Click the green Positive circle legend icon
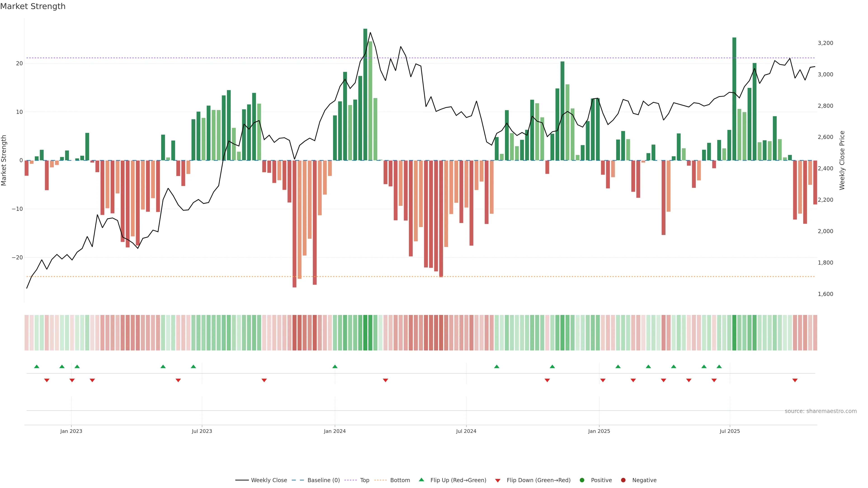 [582, 480]
